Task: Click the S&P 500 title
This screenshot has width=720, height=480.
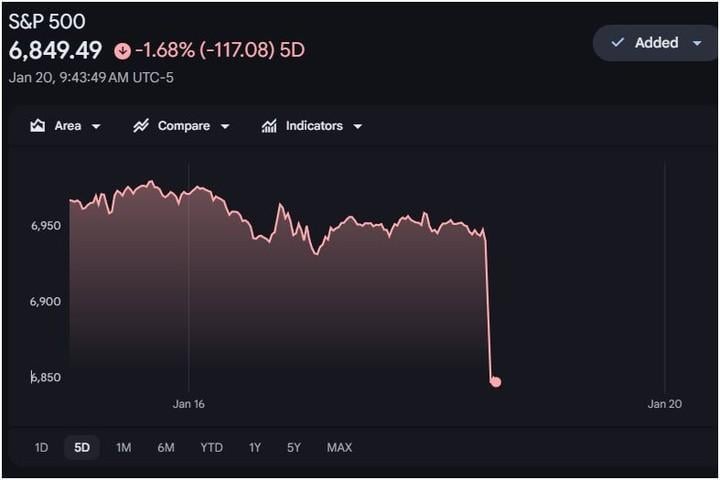Action: 47,21
